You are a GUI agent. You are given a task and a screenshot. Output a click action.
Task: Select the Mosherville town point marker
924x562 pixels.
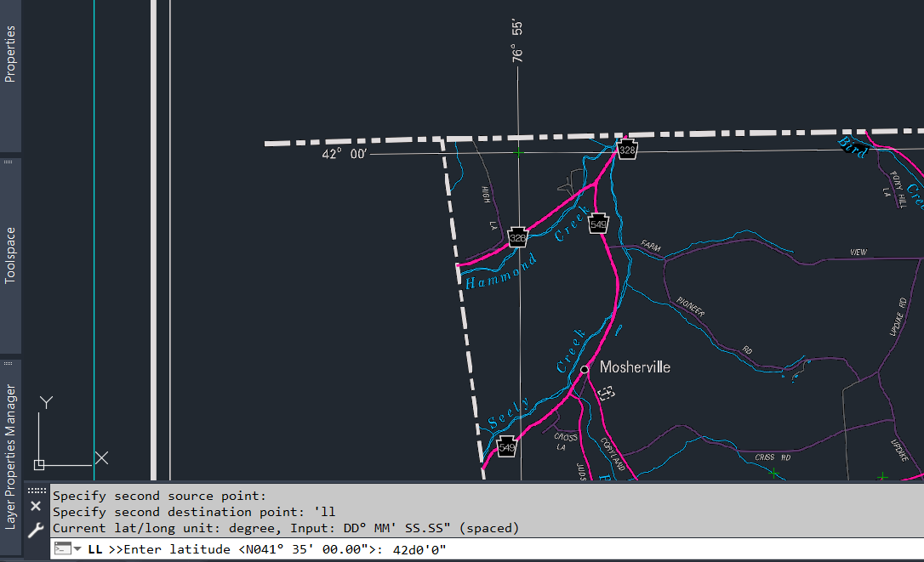[x=584, y=369]
